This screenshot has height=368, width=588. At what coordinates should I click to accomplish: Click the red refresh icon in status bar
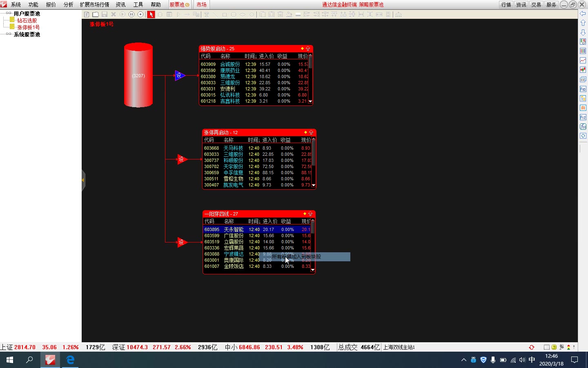532,347
